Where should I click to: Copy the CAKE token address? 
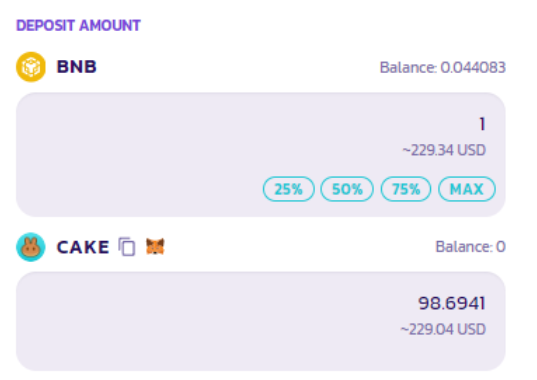127,246
